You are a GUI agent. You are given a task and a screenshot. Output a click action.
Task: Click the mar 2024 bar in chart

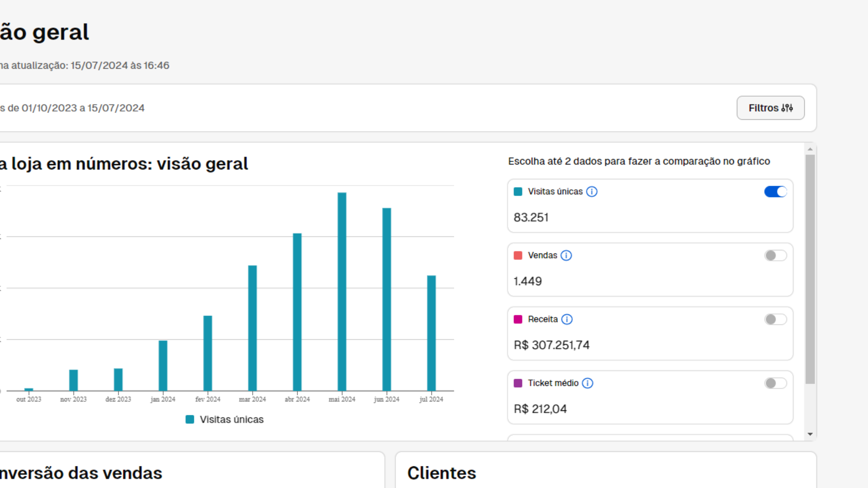[x=252, y=328]
